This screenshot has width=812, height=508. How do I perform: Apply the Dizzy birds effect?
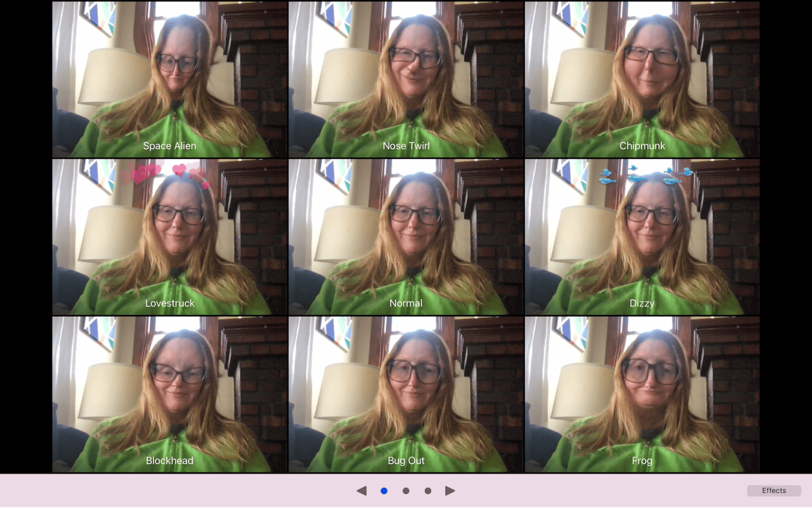[x=642, y=237]
